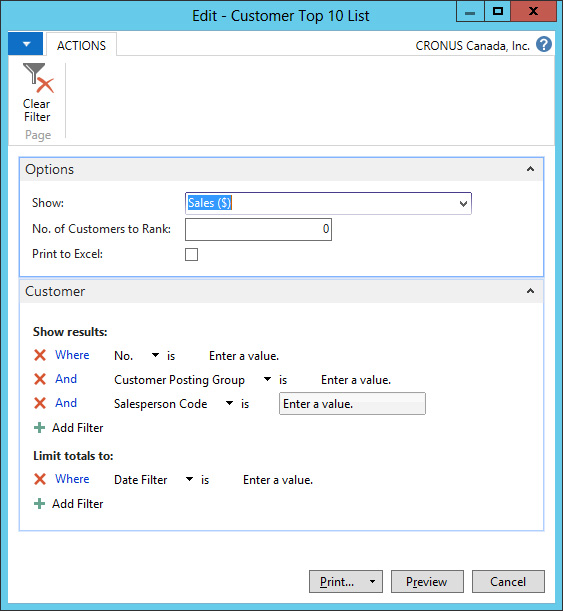The width and height of the screenshot is (564, 612).
Task: Open the blue help question mark icon
Action: (x=544, y=44)
